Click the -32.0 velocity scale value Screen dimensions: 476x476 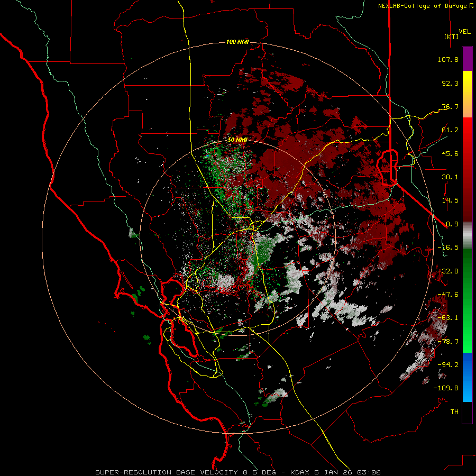coord(448,271)
